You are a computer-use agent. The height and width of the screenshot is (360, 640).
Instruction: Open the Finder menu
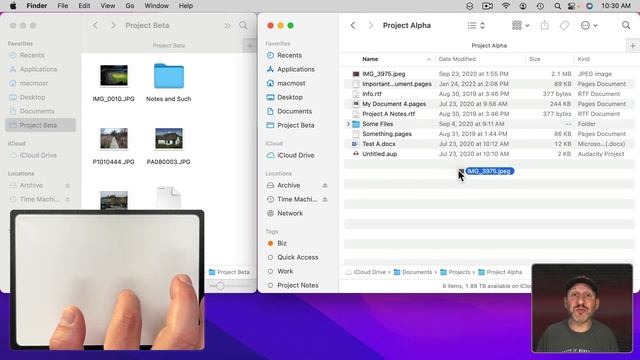[36, 6]
